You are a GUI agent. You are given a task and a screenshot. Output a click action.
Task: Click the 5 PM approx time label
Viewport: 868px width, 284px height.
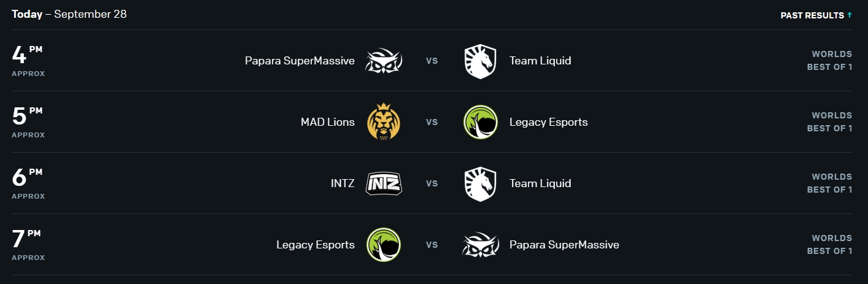(28, 122)
